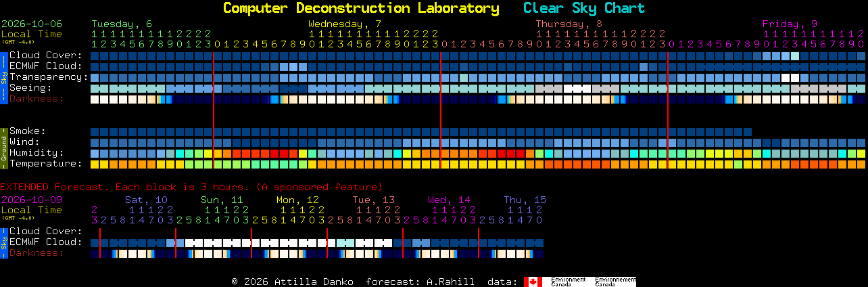Click the Environment Canada English wordmark
The image size is (868, 287).
(x=568, y=282)
